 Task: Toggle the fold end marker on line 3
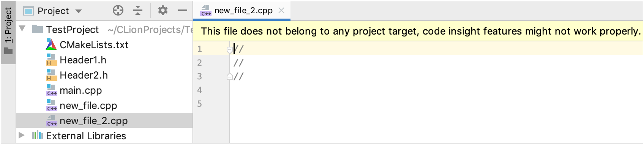[x=229, y=77]
